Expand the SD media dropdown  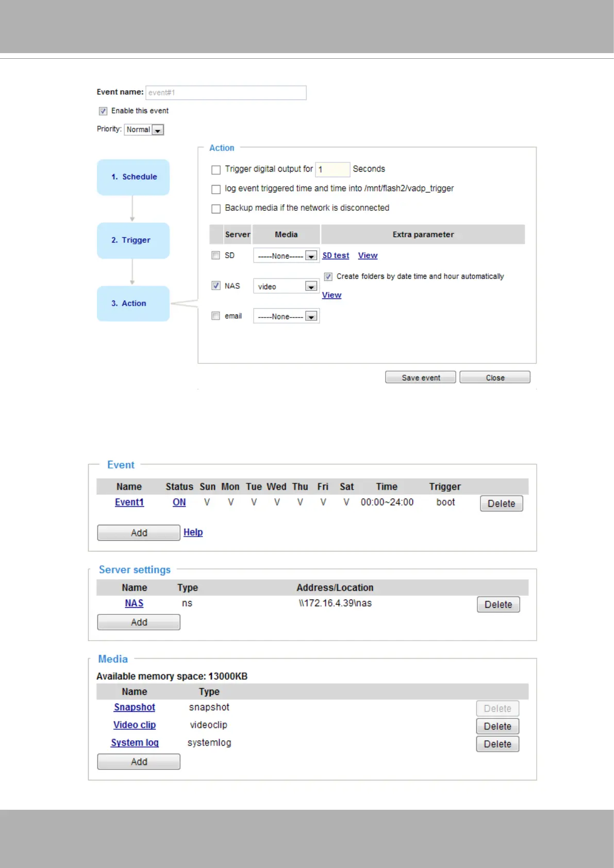click(x=287, y=256)
